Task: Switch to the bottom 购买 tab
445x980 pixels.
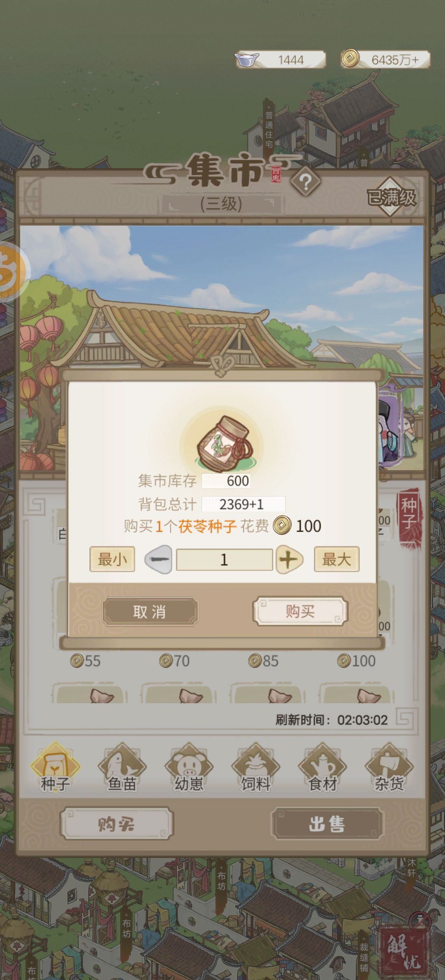Action: pyautogui.click(x=117, y=824)
